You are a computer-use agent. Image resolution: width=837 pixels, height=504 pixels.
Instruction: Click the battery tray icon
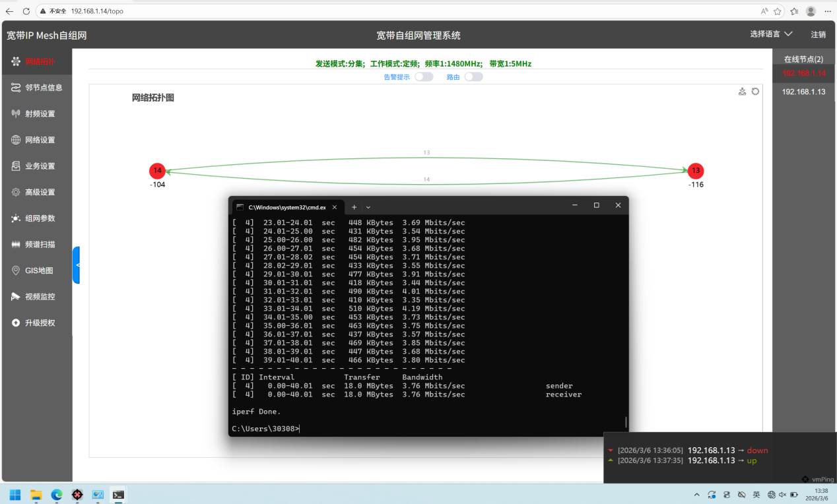pos(795,495)
